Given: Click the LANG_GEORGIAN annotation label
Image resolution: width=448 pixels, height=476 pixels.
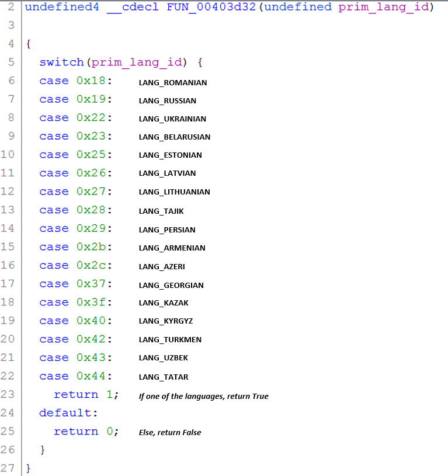Looking at the screenshot, I should (x=171, y=286).
